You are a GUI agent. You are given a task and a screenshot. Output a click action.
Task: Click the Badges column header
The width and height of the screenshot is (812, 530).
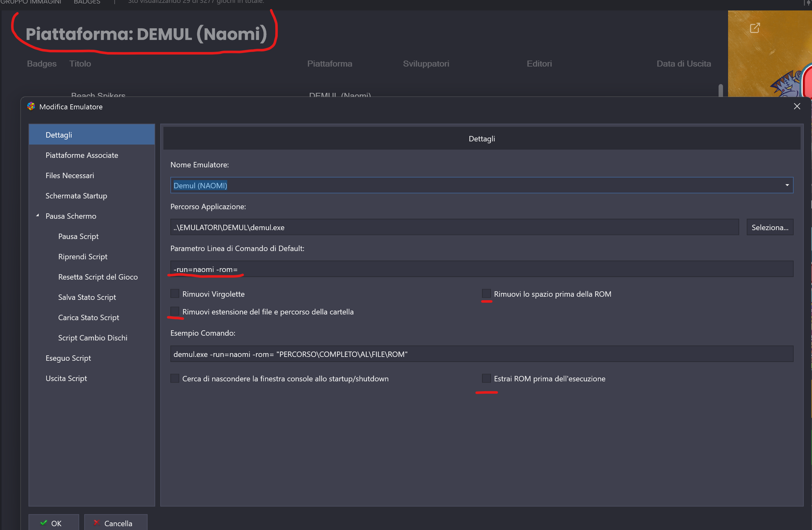(x=41, y=63)
